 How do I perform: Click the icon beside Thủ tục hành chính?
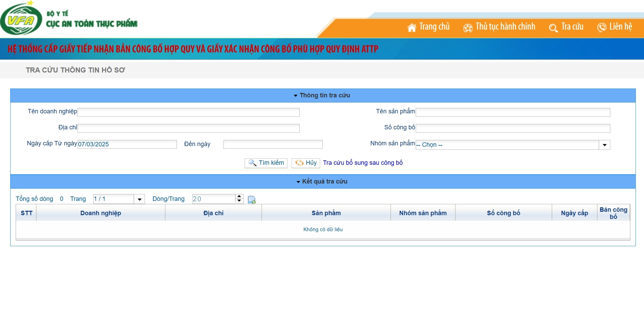[x=468, y=28]
